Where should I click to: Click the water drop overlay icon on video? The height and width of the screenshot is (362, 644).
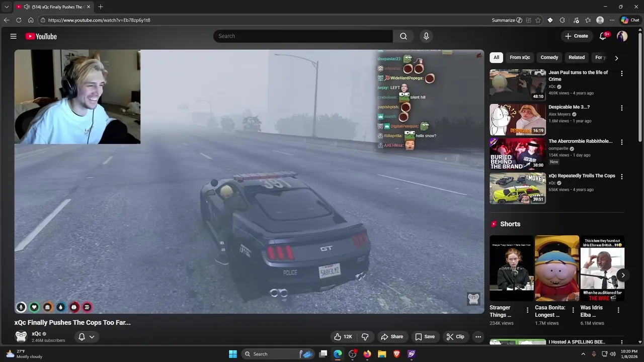pyautogui.click(x=60, y=307)
